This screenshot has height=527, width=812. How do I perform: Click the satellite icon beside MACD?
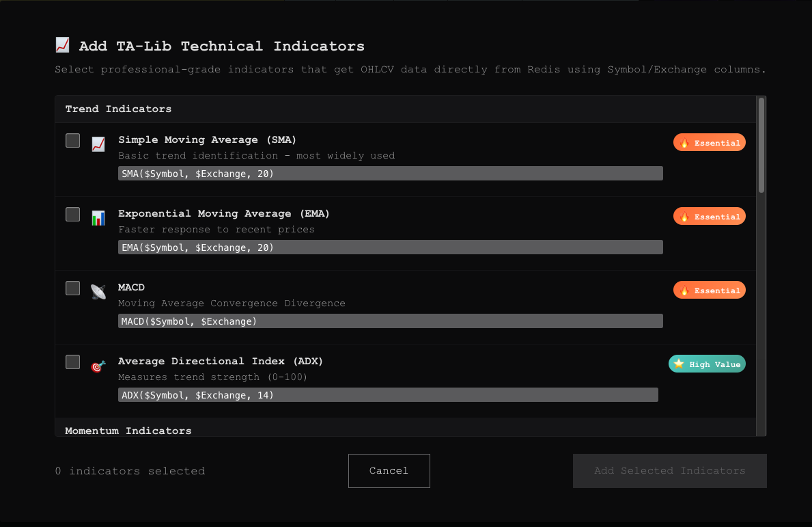tap(98, 290)
